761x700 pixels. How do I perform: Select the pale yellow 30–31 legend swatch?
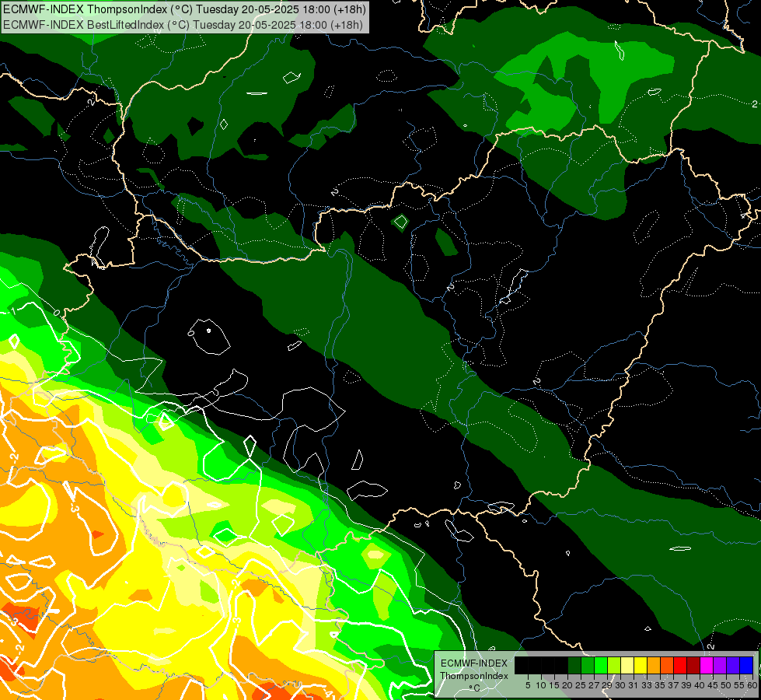click(x=627, y=665)
